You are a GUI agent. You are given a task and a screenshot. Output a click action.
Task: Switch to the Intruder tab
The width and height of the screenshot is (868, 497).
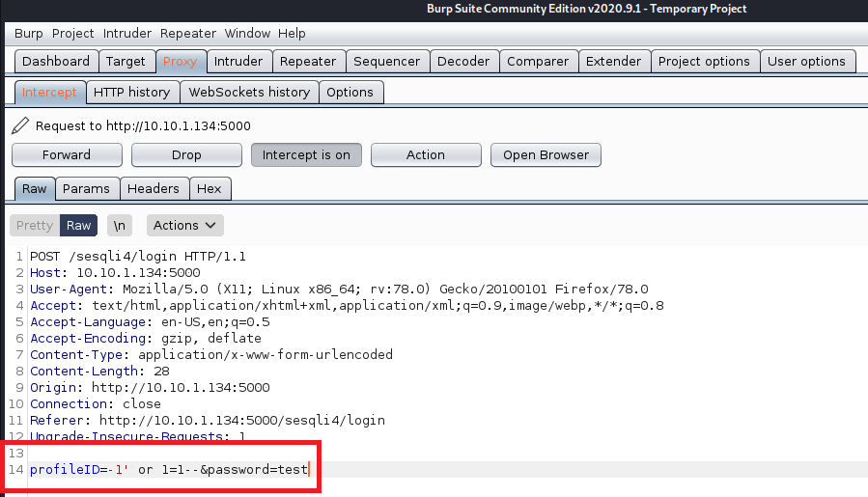(x=238, y=61)
